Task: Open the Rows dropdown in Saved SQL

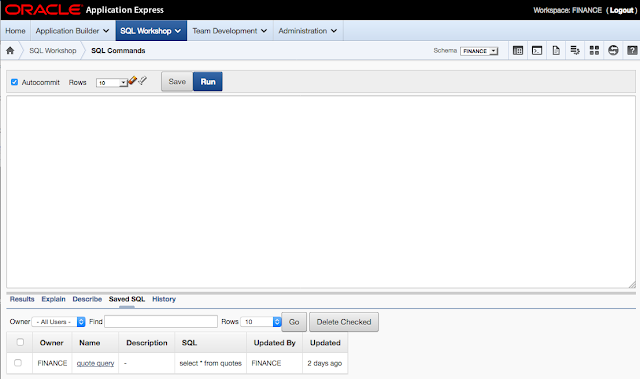Action: [261, 322]
